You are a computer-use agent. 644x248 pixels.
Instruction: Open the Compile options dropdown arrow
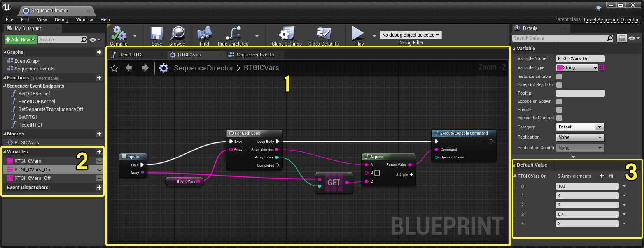coord(135,36)
